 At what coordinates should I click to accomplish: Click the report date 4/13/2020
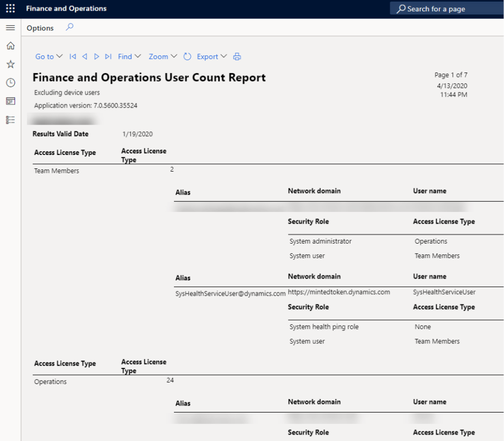click(452, 86)
